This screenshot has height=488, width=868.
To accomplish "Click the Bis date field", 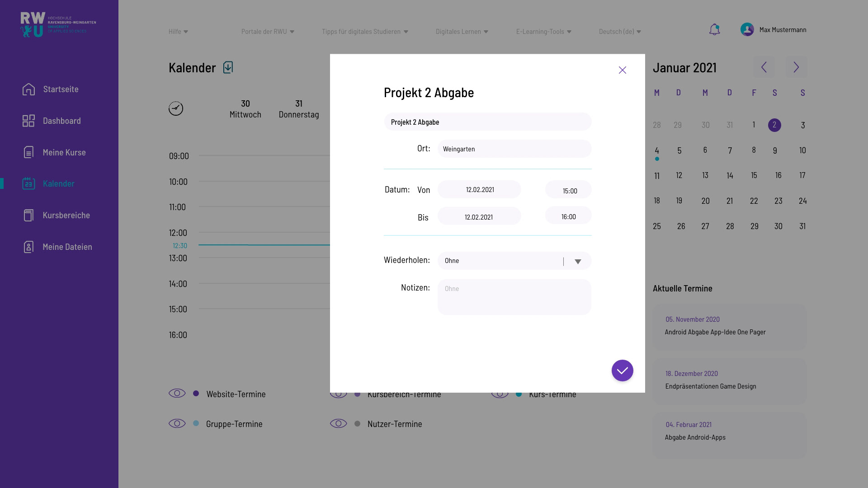I will pyautogui.click(x=479, y=216).
